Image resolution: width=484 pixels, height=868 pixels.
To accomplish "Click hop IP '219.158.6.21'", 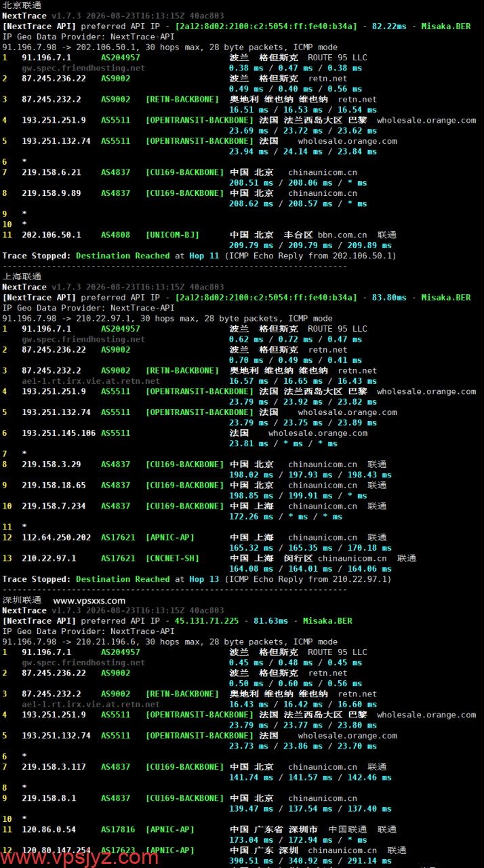I will [x=51, y=172].
